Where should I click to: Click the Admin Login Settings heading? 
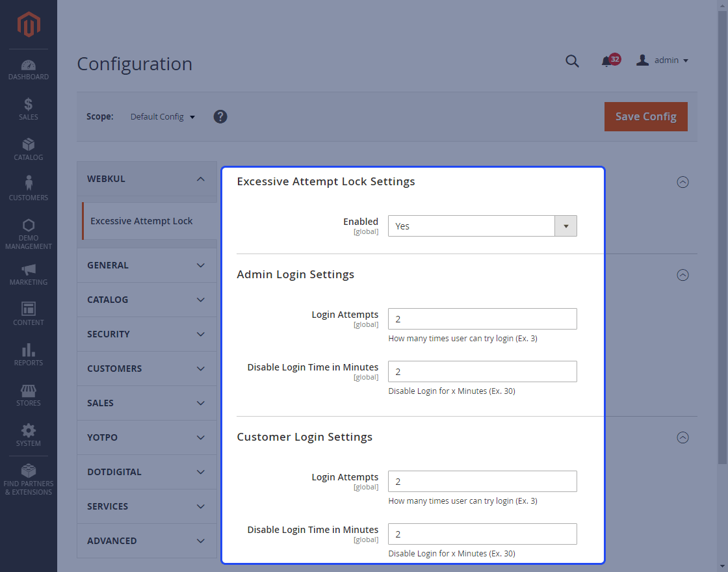[295, 274]
